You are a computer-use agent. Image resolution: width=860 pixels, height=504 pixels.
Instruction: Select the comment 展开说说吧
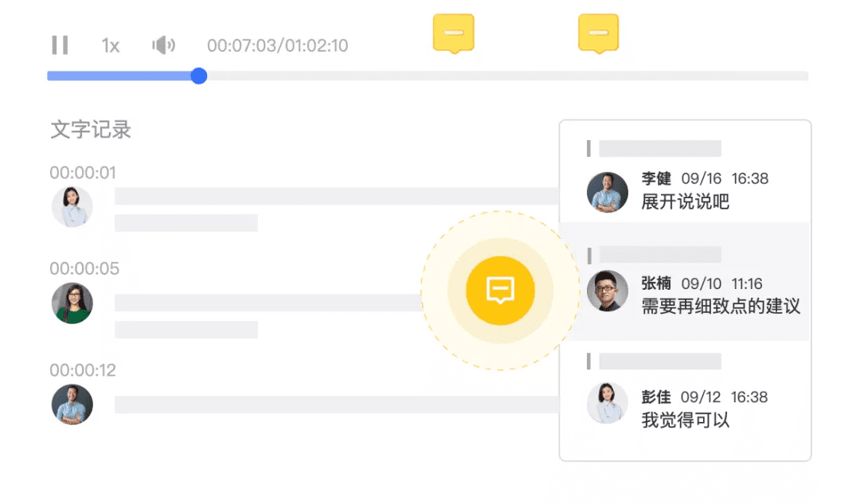[685, 201]
